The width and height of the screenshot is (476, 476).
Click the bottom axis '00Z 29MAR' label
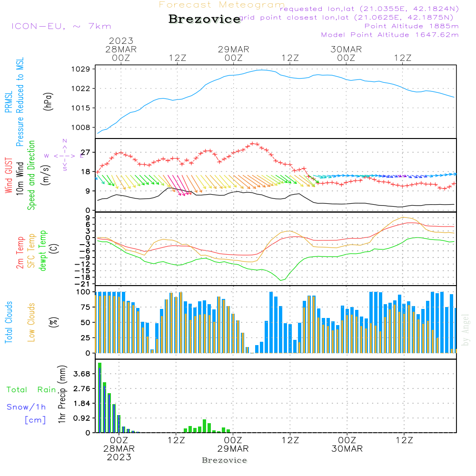[233, 445]
